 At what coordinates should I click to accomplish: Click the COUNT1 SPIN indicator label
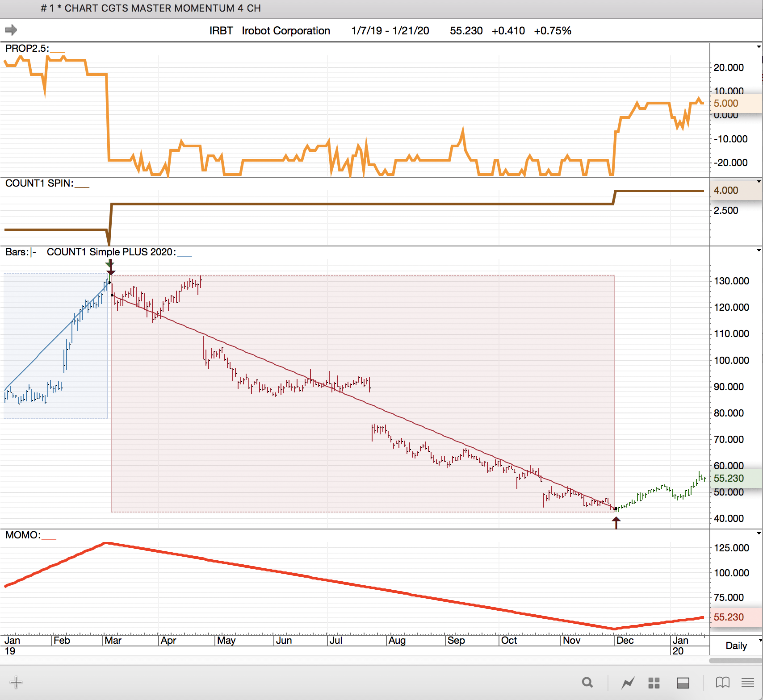coord(39,183)
